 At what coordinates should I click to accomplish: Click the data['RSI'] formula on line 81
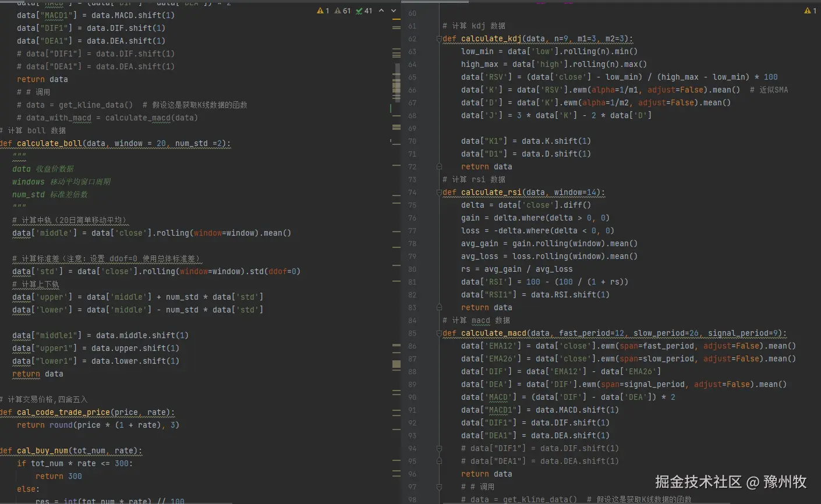[545, 282]
